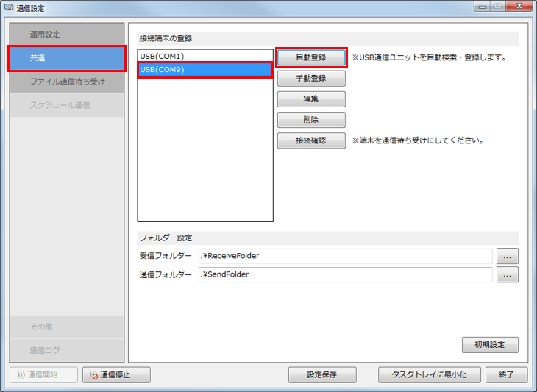This screenshot has height=392, width=537.
Task: Open browse dialog for 送信フォルダー
Action: pyautogui.click(x=508, y=274)
